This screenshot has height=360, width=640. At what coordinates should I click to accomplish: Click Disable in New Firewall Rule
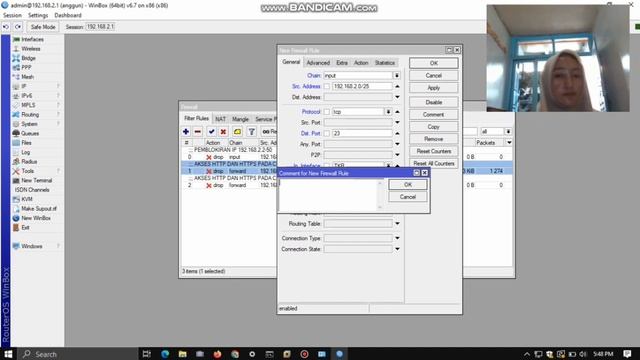pyautogui.click(x=433, y=102)
